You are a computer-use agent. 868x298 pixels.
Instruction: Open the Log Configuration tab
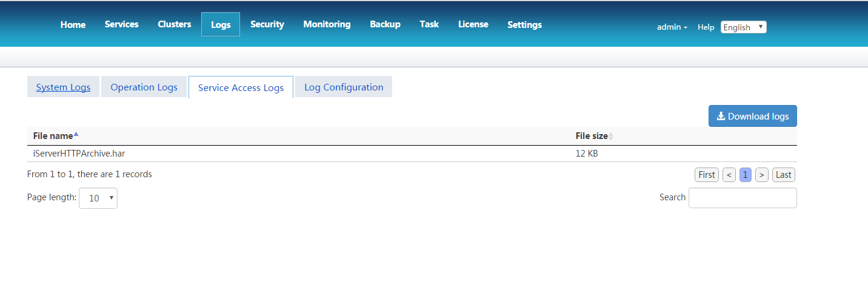pyautogui.click(x=344, y=87)
